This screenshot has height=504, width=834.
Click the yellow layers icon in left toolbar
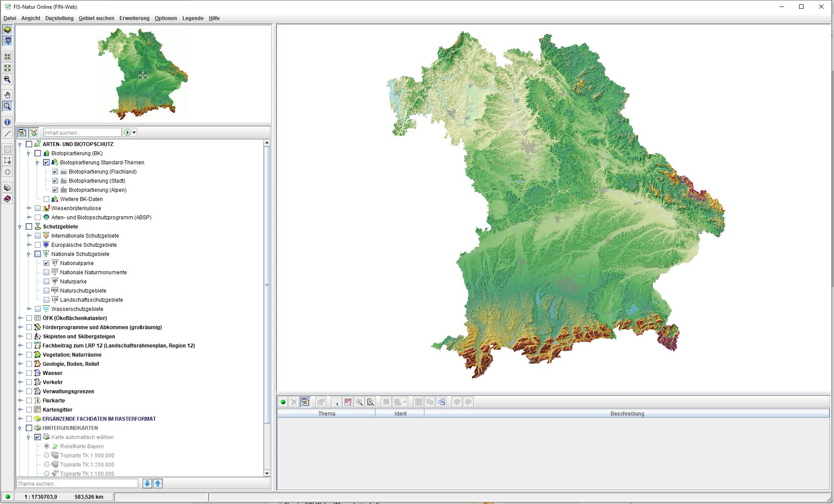(7, 30)
